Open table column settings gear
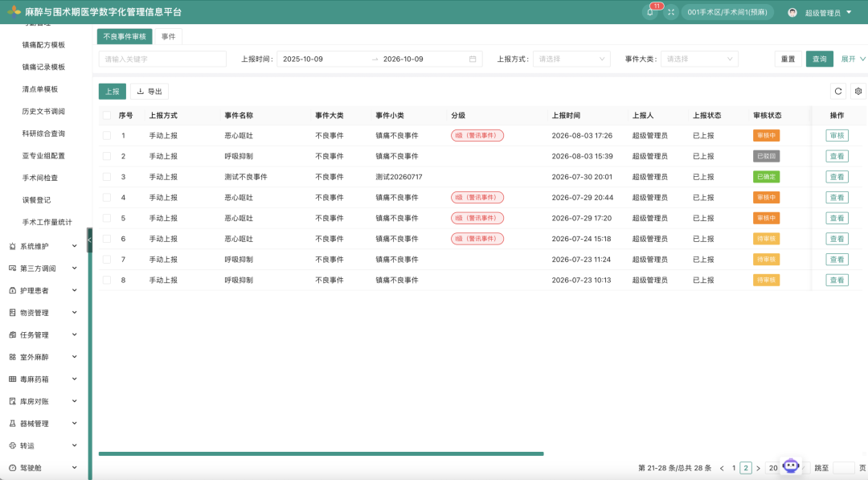 858,92
